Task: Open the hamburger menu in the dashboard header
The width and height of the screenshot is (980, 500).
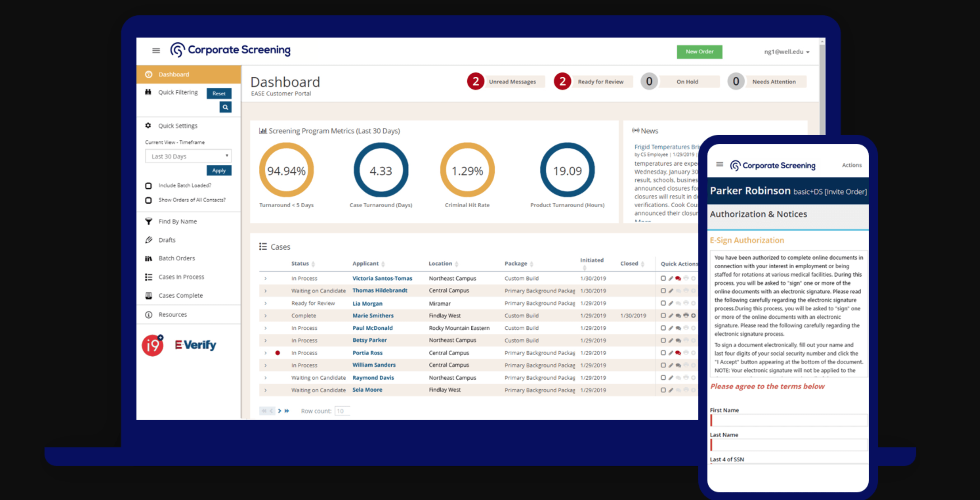Action: (x=156, y=50)
